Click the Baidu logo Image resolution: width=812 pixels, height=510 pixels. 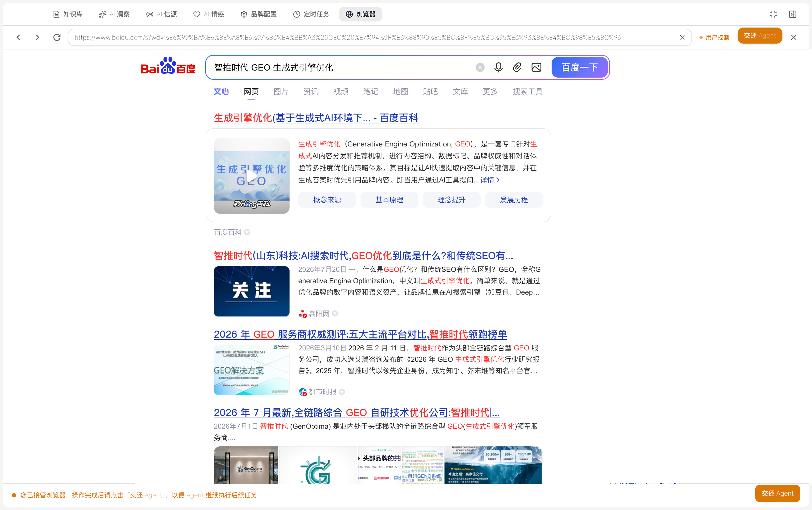click(168, 66)
